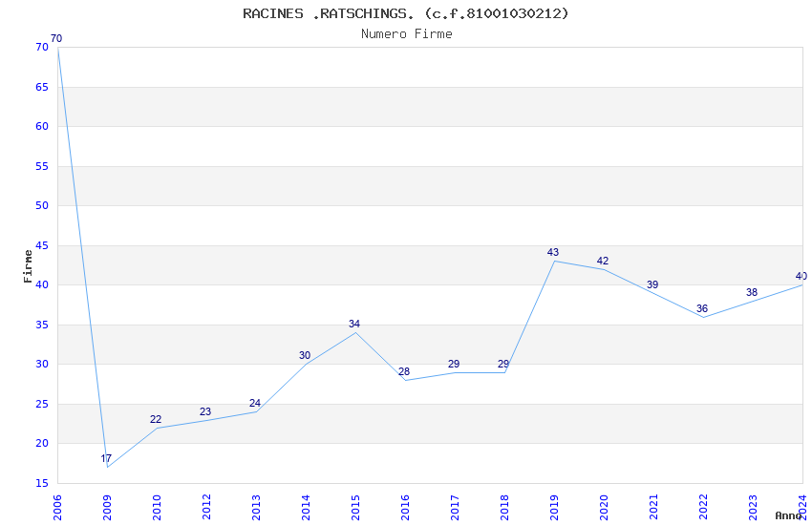The width and height of the screenshot is (812, 525).
Task: Click the x-axis year label 2010
Action: coord(157,508)
